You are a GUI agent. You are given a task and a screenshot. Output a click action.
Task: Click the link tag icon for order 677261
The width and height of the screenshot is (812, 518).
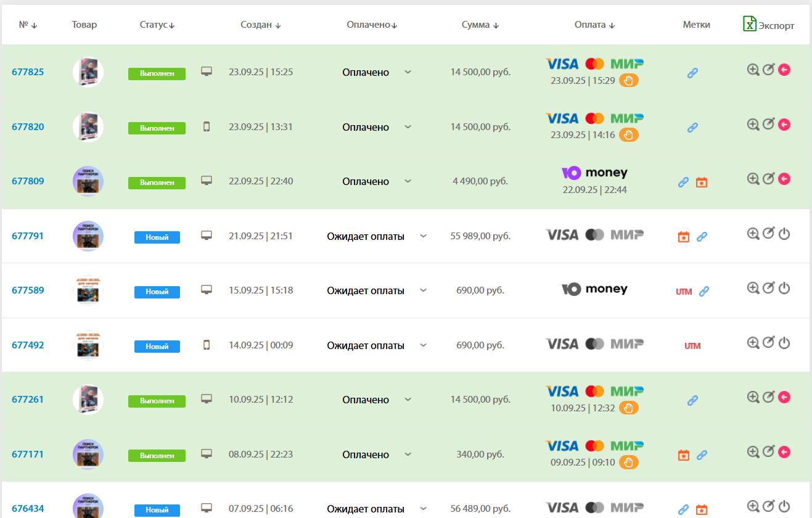click(x=692, y=400)
